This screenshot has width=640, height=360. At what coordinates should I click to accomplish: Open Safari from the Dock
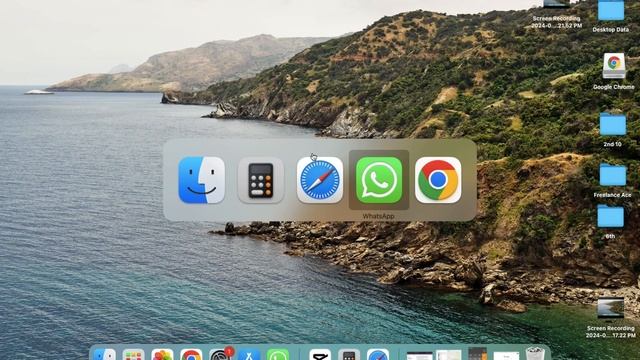point(378,355)
